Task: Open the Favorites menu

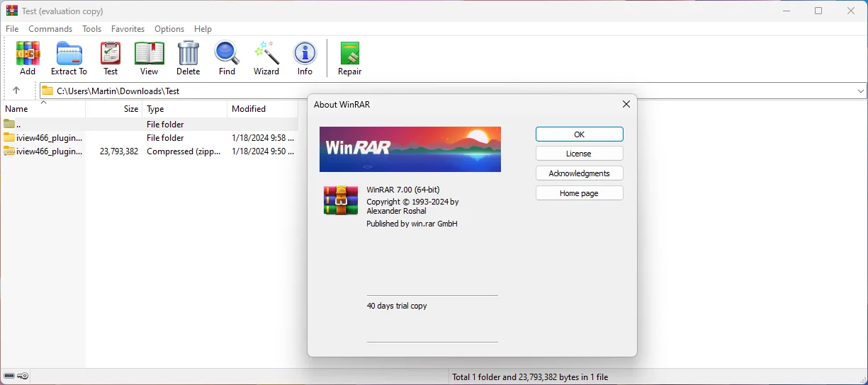Action: 128,29
